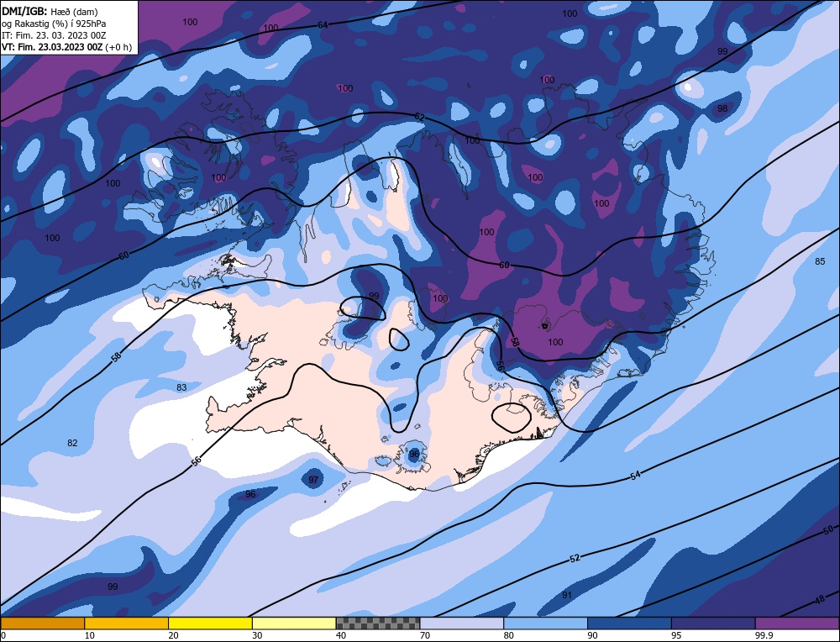Click the light blue 80–90 legend swatch
The height and width of the screenshot is (642, 840).
(545, 623)
